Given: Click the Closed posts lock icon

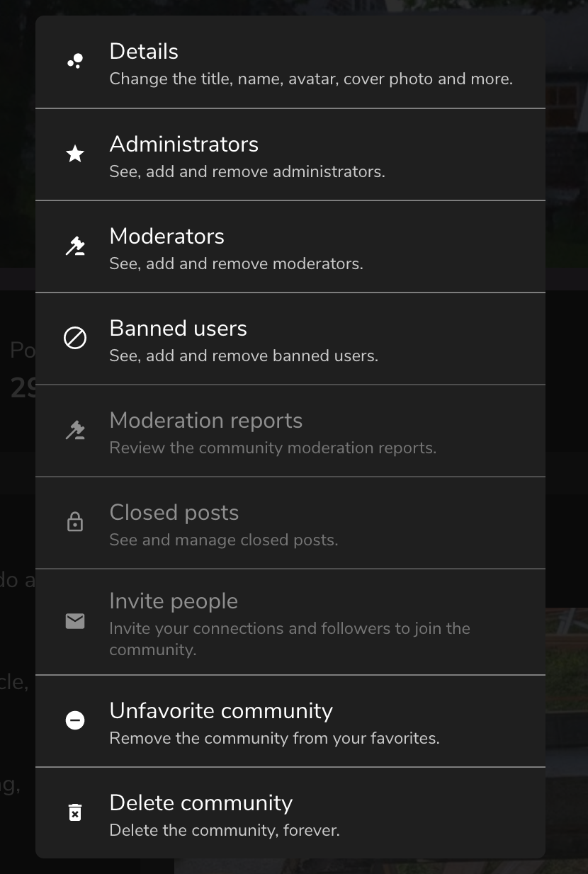Looking at the screenshot, I should click(75, 522).
